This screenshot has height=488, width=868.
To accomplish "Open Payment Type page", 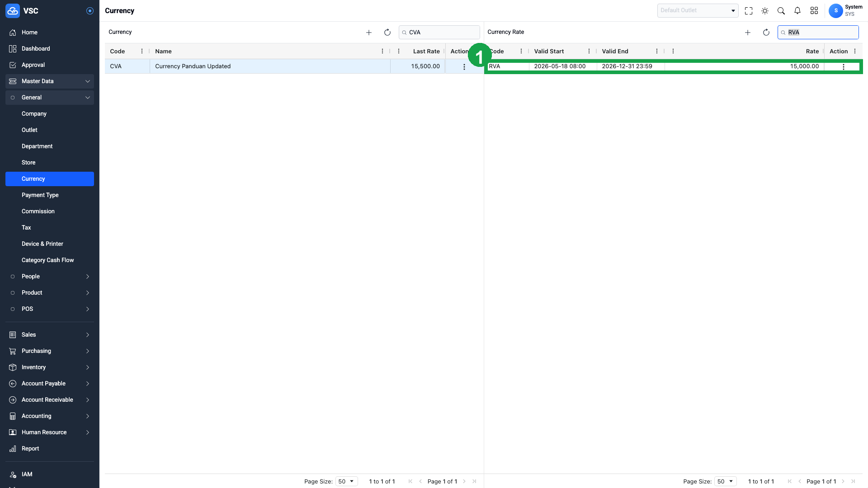I will (x=50, y=195).
